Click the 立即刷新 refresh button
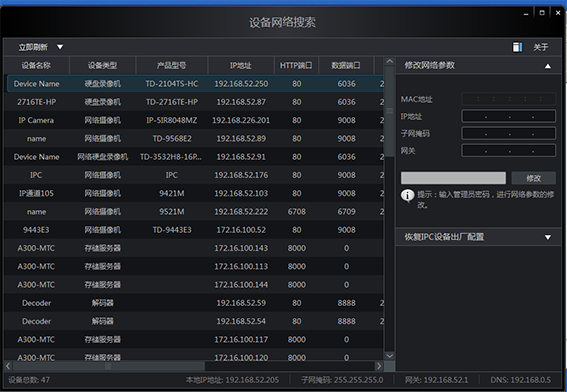 click(33, 47)
